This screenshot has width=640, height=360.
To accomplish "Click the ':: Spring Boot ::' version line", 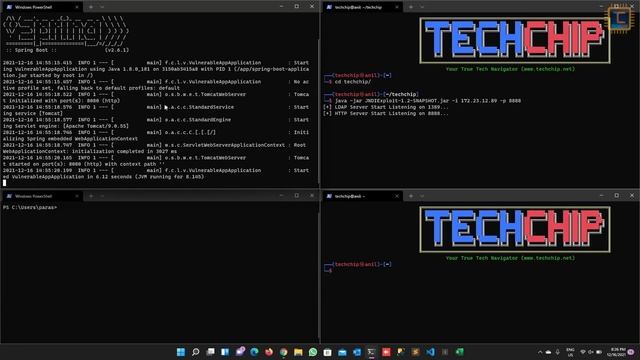I will click(68, 50).
